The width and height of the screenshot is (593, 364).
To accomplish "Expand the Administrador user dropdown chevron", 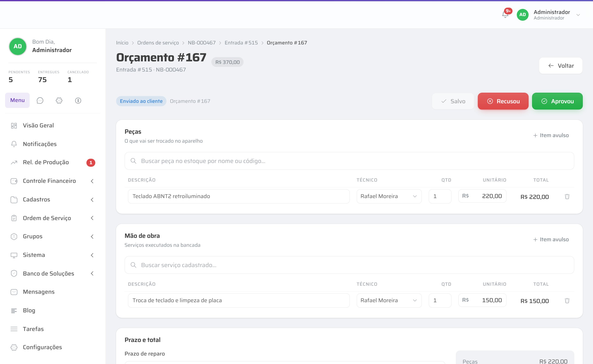I will (578, 15).
